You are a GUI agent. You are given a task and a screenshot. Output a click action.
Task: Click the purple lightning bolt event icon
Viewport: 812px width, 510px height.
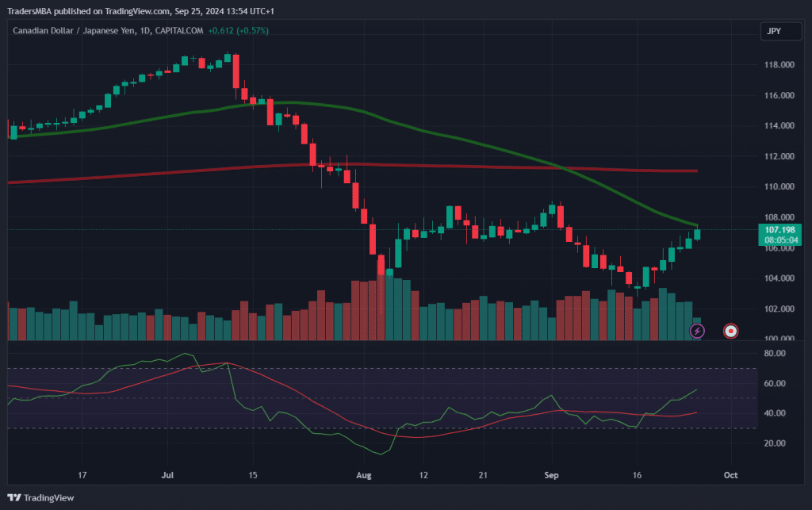697,330
